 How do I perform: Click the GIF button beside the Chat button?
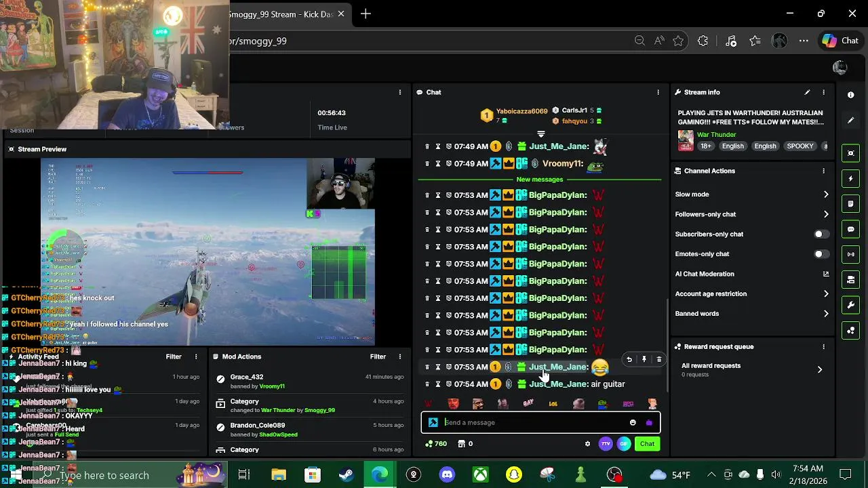click(624, 444)
